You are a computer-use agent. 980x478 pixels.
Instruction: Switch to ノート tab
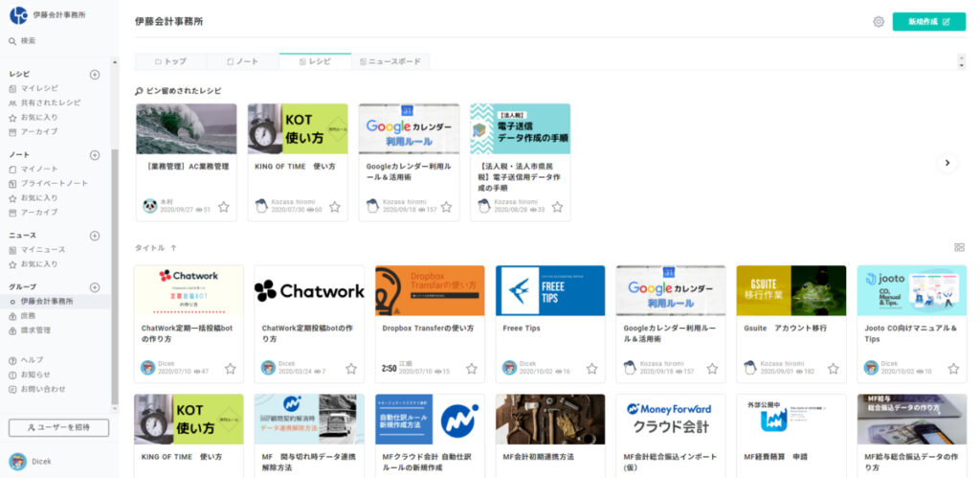coord(243,61)
